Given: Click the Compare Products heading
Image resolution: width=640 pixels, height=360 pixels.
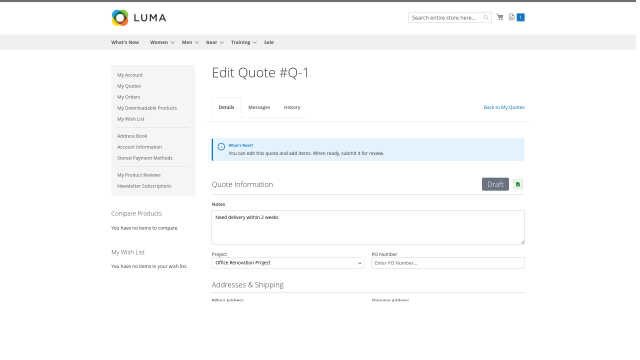Looking at the screenshot, I should click(136, 213).
